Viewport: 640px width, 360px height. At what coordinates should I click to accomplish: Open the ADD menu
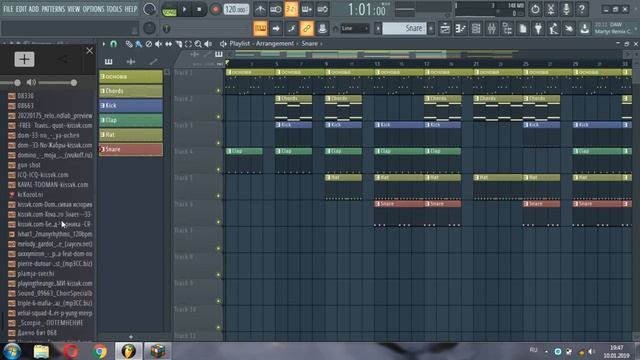coord(34,9)
